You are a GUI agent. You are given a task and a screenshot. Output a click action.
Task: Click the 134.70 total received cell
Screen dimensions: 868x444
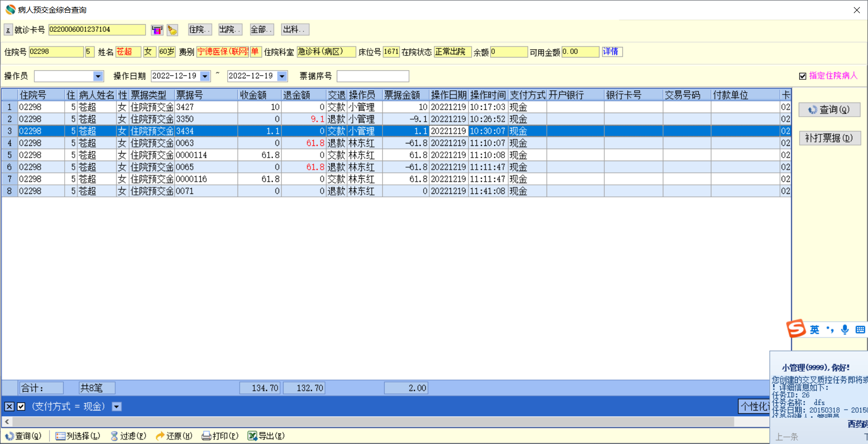[259, 388]
